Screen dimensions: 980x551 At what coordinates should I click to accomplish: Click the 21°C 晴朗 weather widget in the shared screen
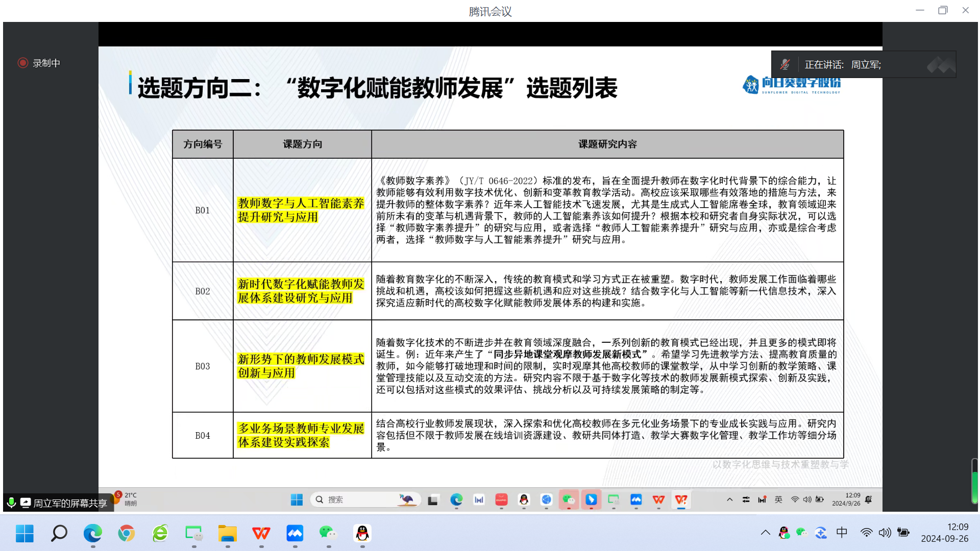[x=124, y=499]
